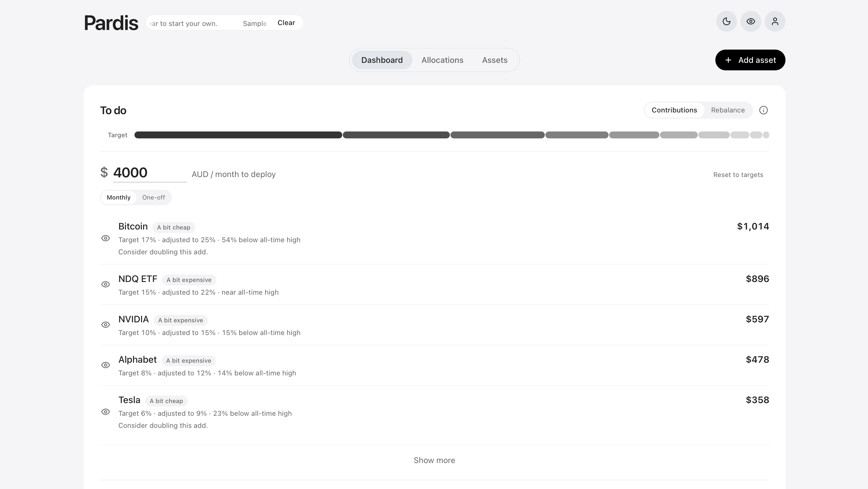Click the 4000 monthly amount field

pos(149,173)
